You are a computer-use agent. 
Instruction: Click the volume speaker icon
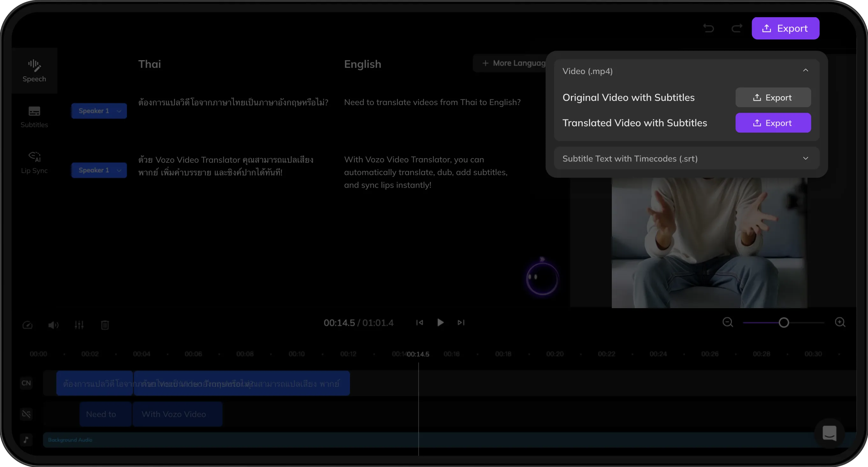[x=53, y=325]
